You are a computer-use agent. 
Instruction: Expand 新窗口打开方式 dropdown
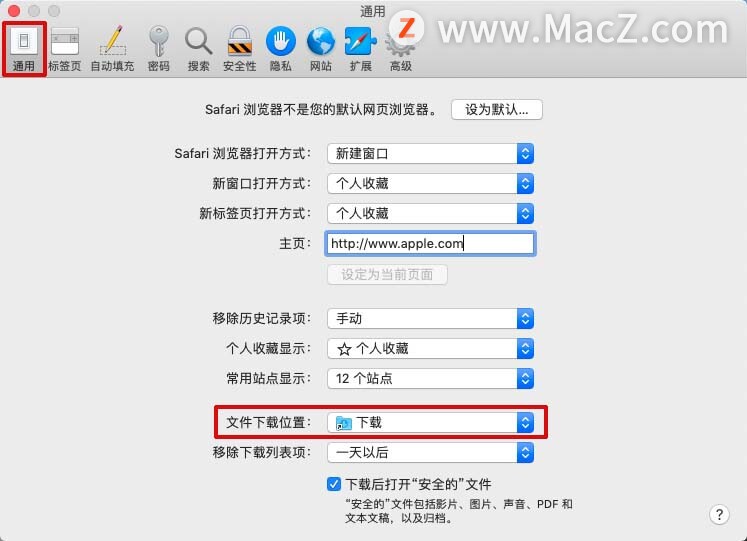click(x=430, y=183)
